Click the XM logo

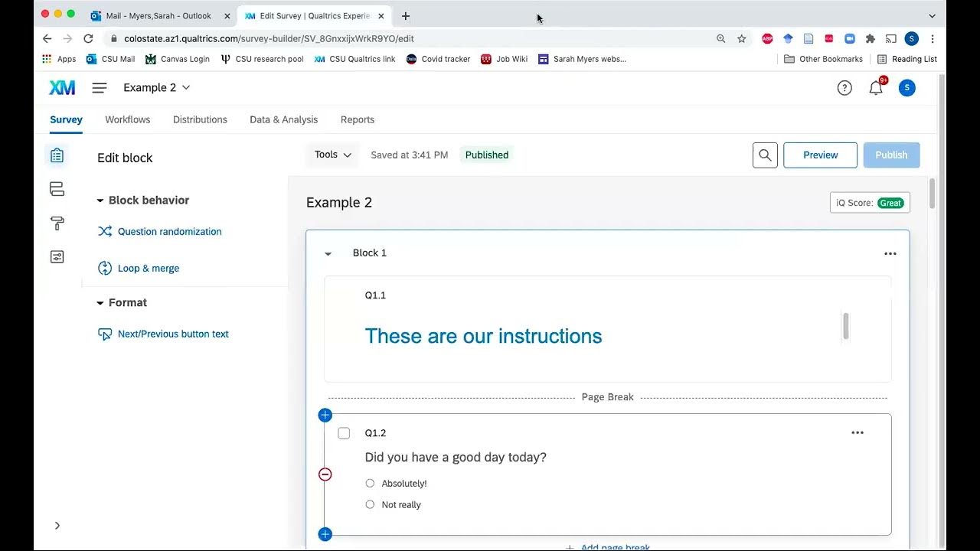coord(62,87)
